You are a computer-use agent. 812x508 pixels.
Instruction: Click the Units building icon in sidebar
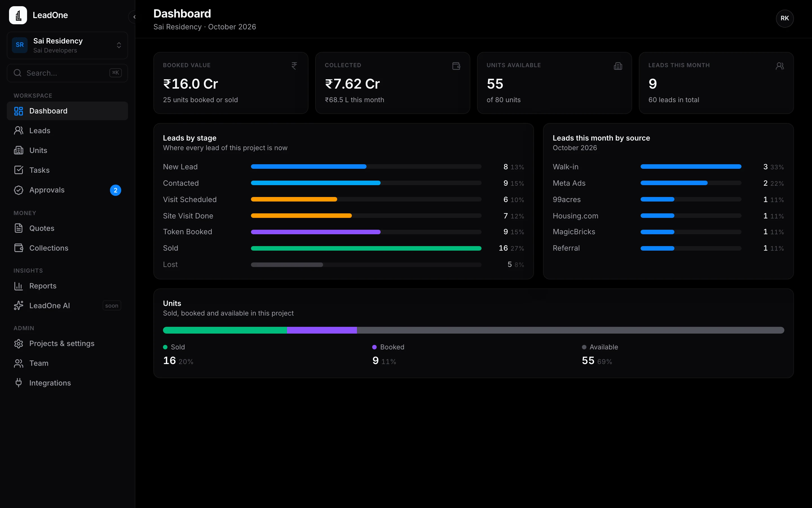coord(18,150)
